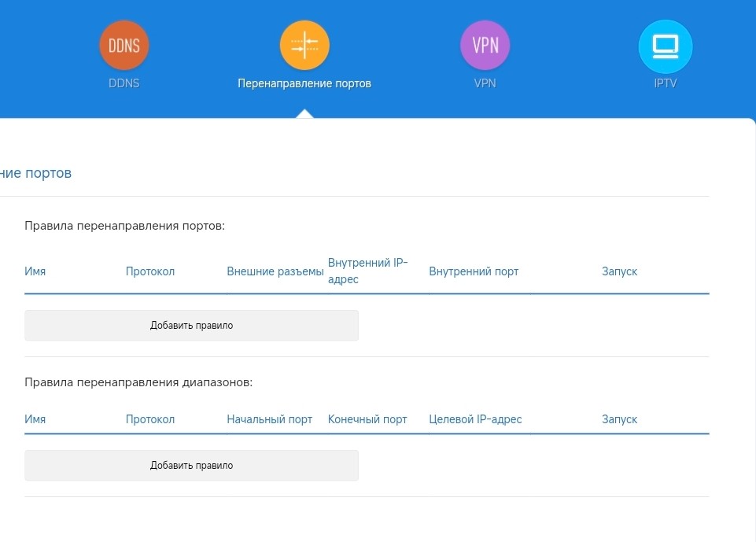The width and height of the screenshot is (756, 542).
Task: Click the Правила перенаправления диапазонов heading
Action: 138,382
